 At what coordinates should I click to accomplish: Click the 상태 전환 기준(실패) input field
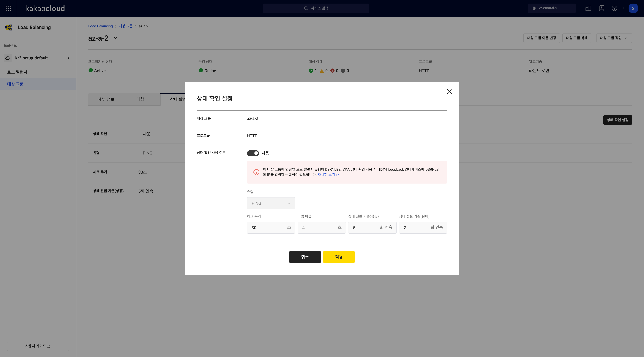(x=423, y=227)
